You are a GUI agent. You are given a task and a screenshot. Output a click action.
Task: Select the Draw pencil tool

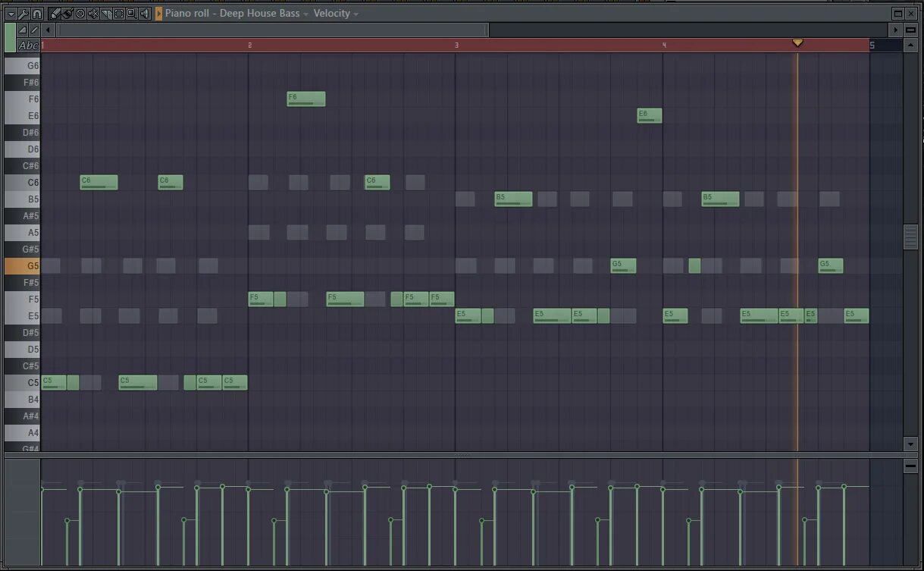55,14
